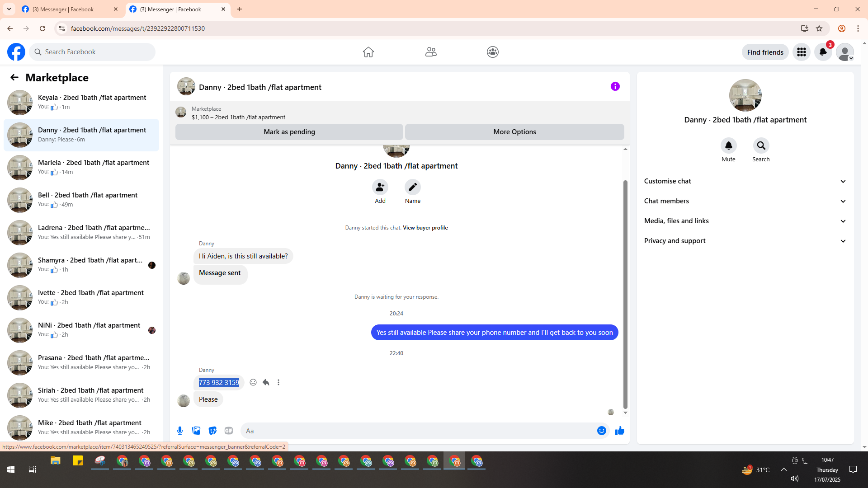Open Friends icon in top navigation
Image resolution: width=868 pixels, height=488 pixels.
pyautogui.click(x=431, y=52)
